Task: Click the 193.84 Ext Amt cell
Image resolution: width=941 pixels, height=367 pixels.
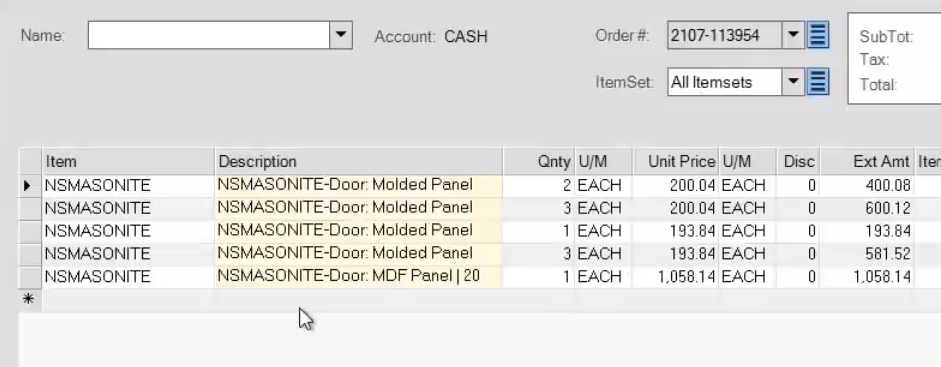Action: click(867, 231)
